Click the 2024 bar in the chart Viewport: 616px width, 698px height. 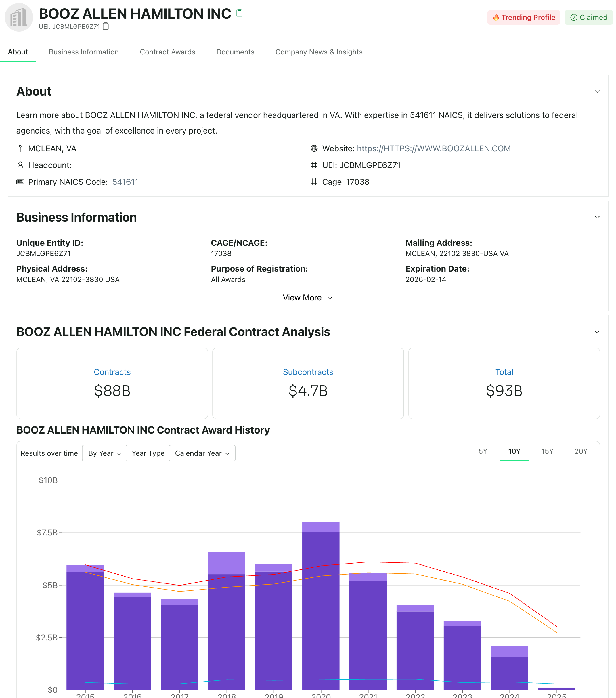pos(509,668)
